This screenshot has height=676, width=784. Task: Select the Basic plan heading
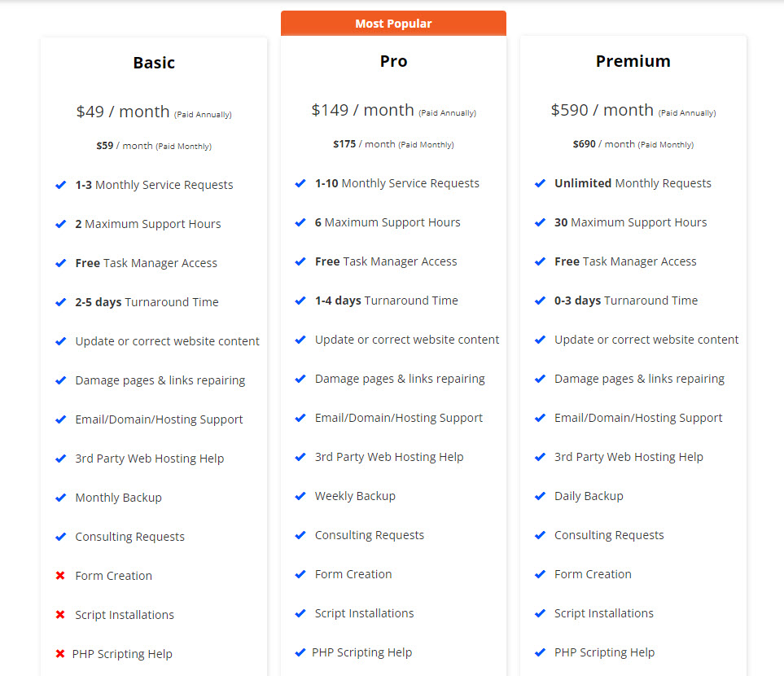[x=154, y=63]
